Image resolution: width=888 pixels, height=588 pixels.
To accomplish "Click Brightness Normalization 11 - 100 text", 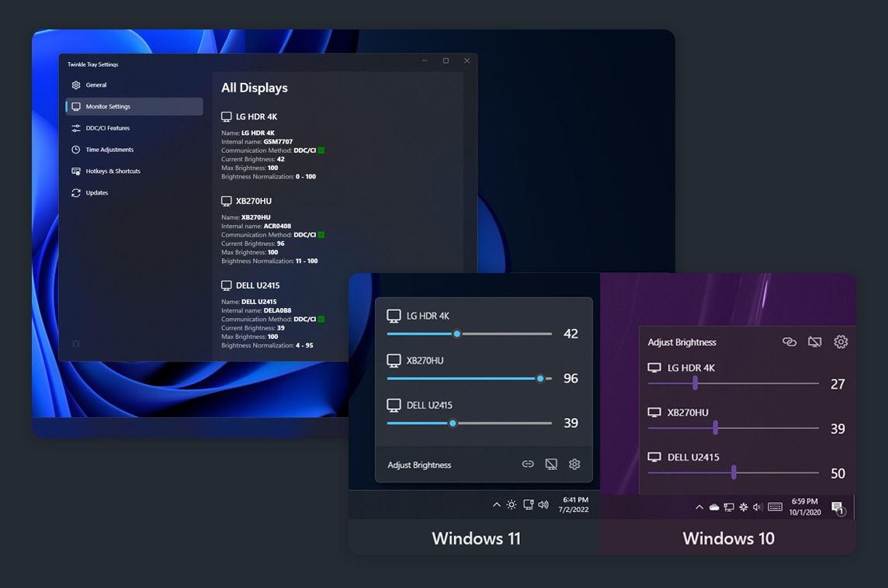I will [269, 261].
